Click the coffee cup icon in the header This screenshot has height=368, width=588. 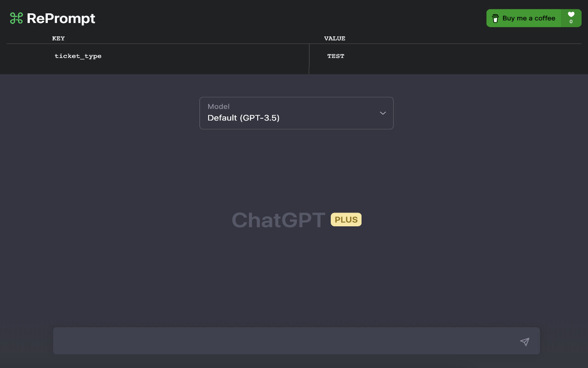coord(495,18)
